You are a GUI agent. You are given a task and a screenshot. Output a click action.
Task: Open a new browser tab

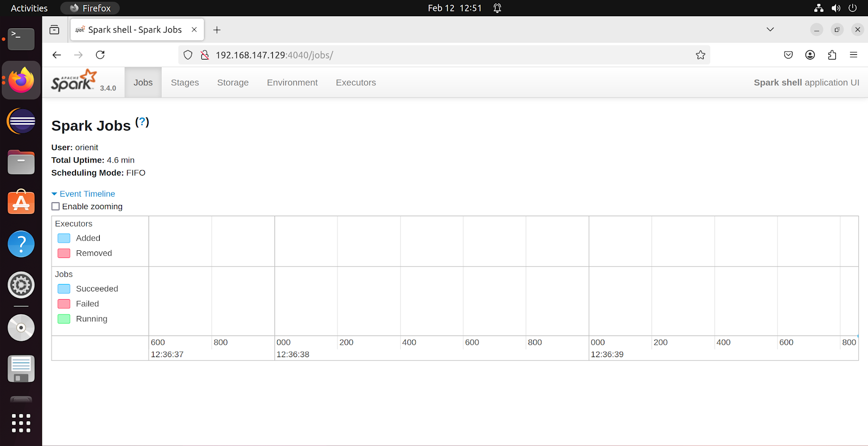tap(217, 30)
